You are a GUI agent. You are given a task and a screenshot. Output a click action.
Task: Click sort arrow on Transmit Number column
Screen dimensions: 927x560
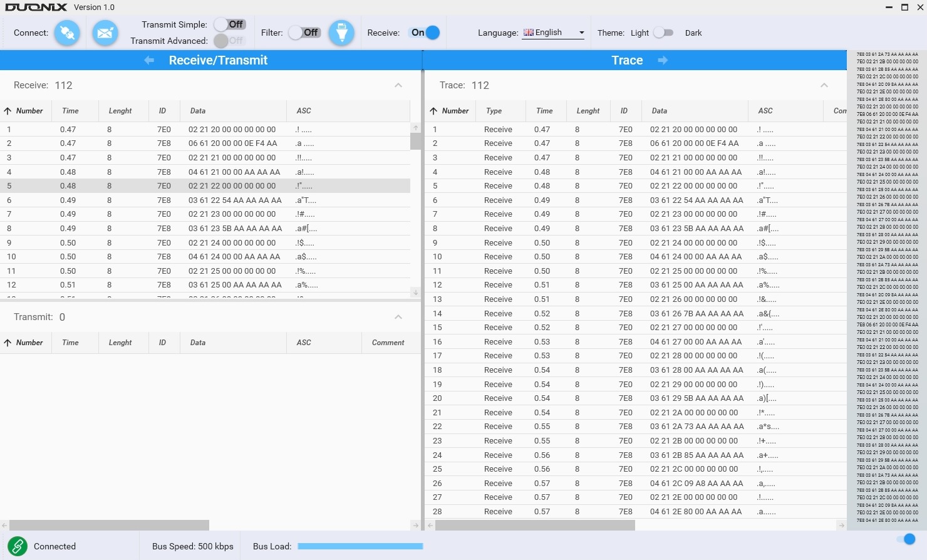pyautogui.click(x=8, y=343)
